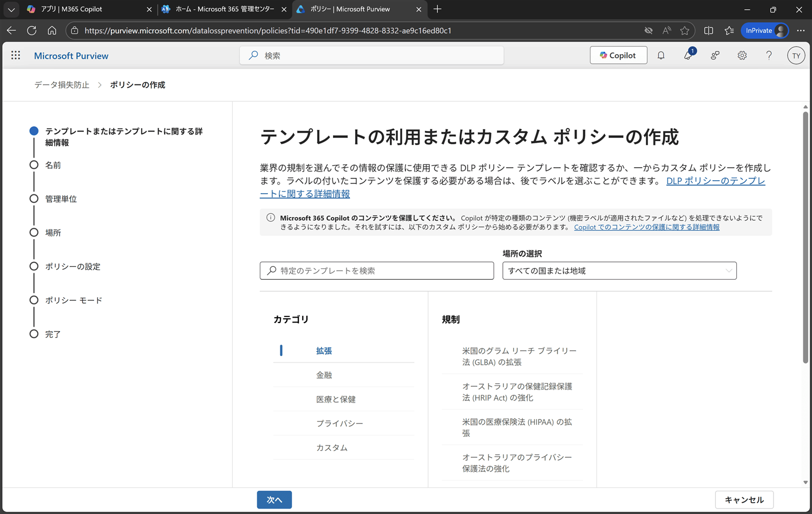Click the tracking prevention eye icon
Image resolution: width=812 pixels, height=514 pixels.
(x=649, y=30)
